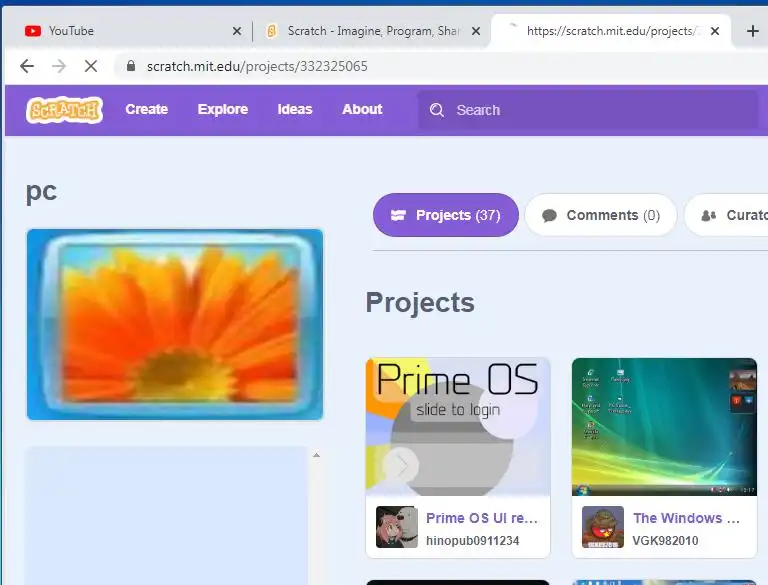Select the Curators tab
Screen dimensions: 768x585
pyautogui.click(x=726, y=215)
